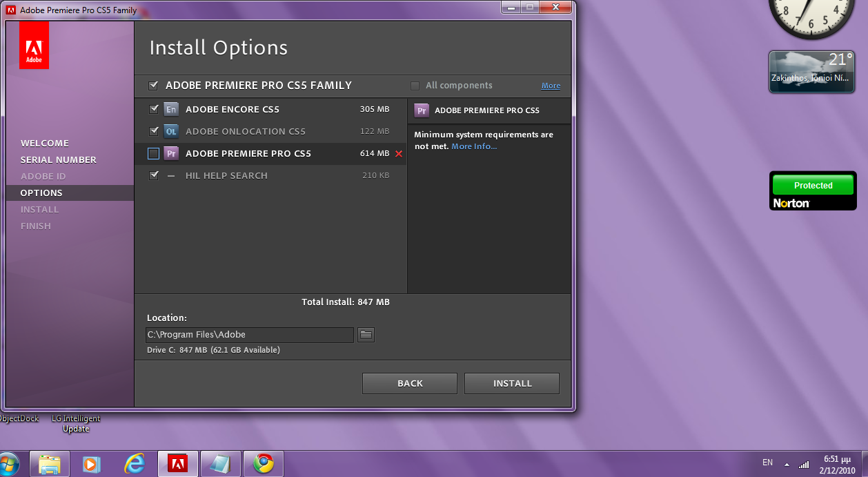Open the More Info link about system requirements
This screenshot has height=477, width=868.
coord(474,146)
